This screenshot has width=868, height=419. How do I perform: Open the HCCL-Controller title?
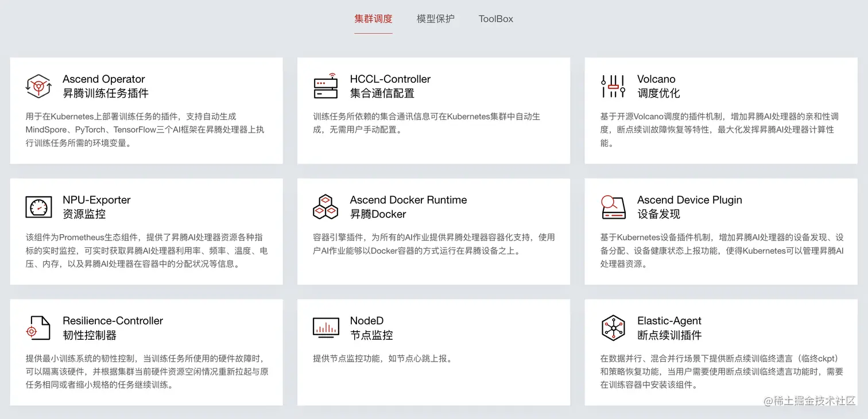tap(390, 79)
